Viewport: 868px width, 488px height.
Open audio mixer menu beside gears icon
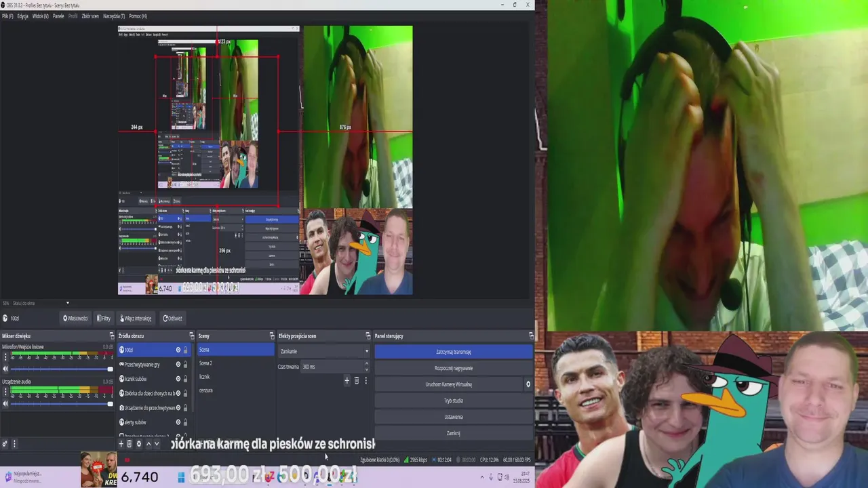click(14, 444)
